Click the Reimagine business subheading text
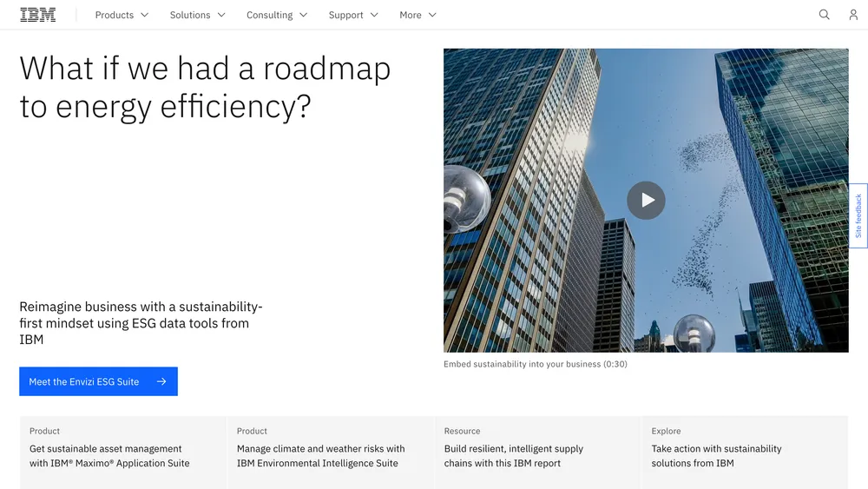 [x=141, y=323]
